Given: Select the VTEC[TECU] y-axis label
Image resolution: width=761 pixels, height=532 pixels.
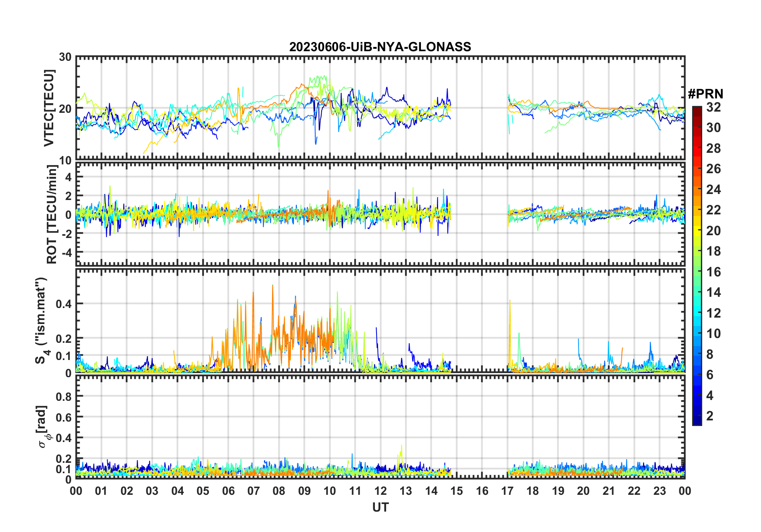Looking at the screenshot, I should pos(49,108).
